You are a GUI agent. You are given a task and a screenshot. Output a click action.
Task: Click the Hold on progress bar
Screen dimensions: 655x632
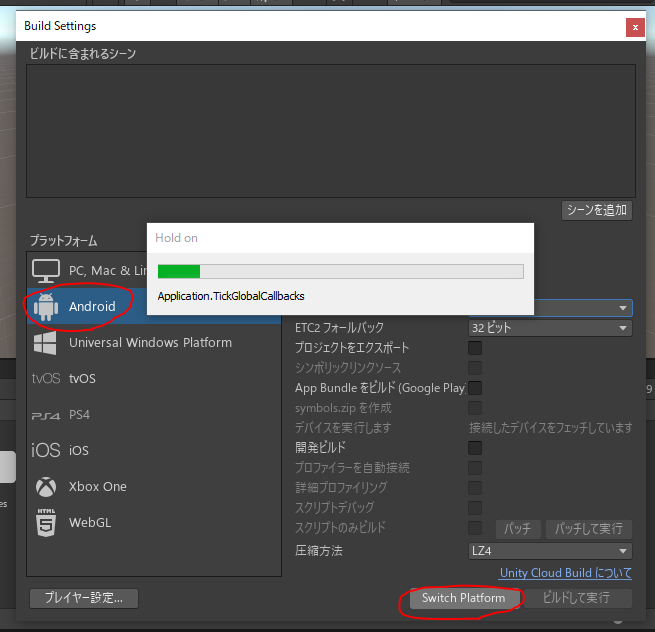340,272
